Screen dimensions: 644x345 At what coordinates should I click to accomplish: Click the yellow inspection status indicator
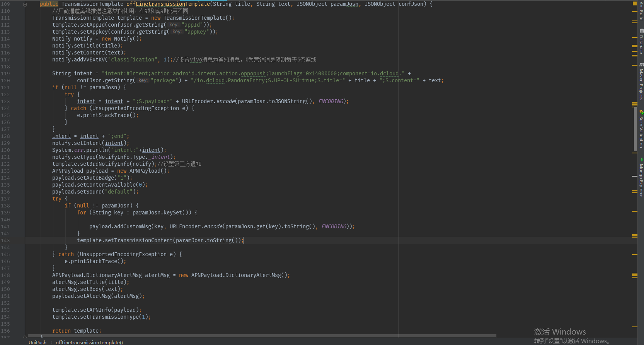click(x=634, y=3)
